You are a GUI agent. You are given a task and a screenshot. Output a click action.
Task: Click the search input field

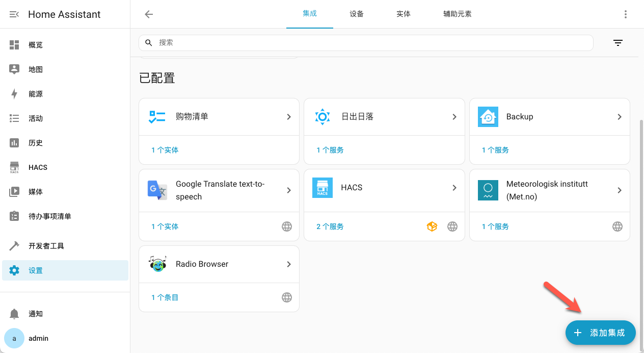[x=365, y=43]
